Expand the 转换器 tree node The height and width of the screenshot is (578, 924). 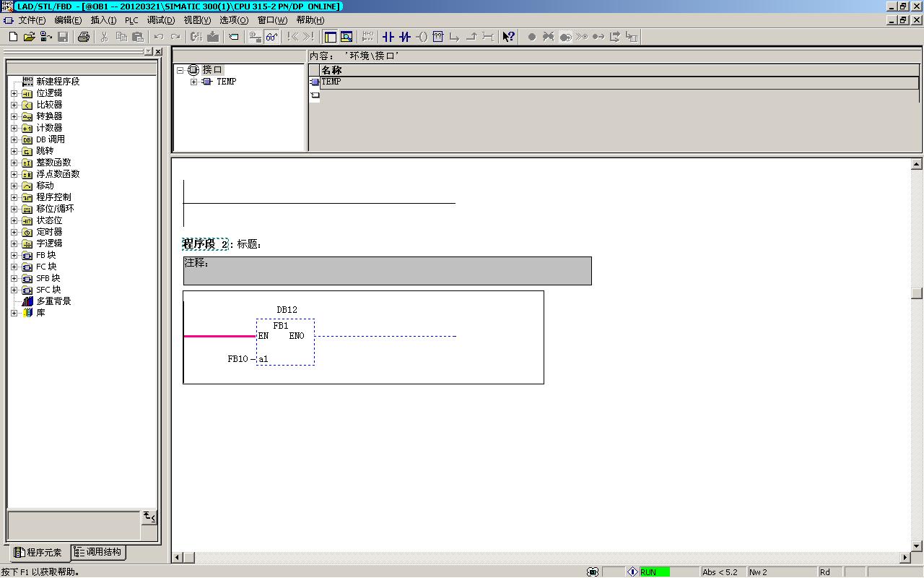(x=14, y=116)
